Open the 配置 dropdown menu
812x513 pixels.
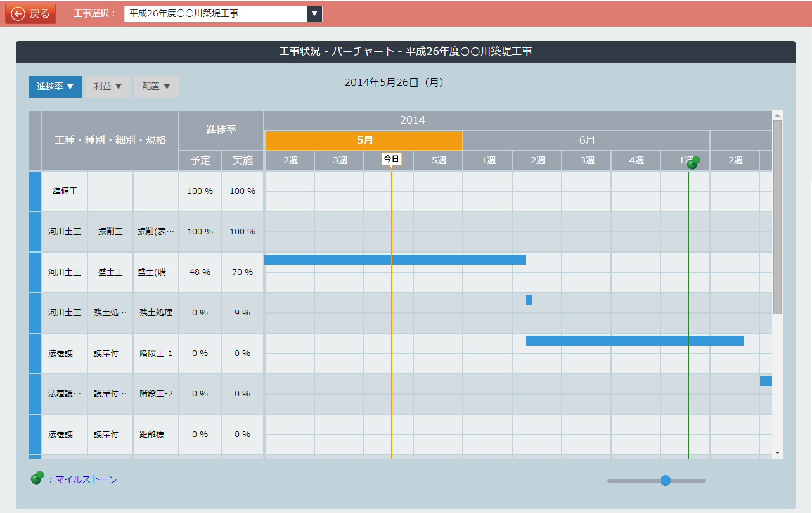pyautogui.click(x=157, y=87)
